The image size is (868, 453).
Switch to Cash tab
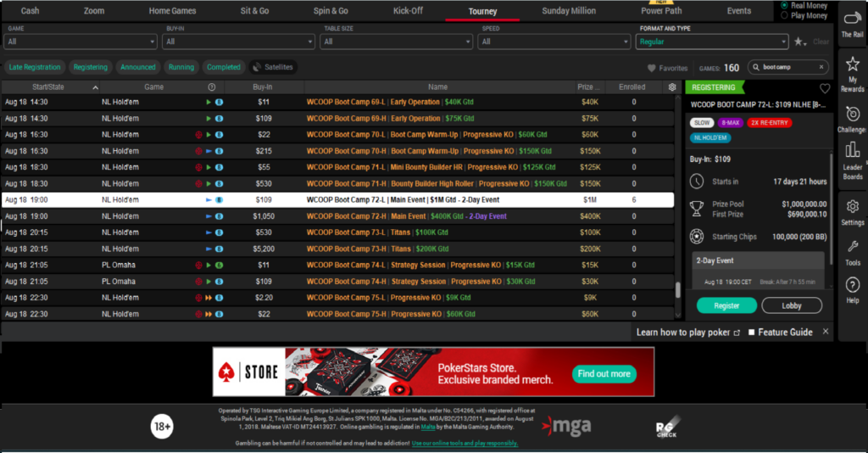30,10
